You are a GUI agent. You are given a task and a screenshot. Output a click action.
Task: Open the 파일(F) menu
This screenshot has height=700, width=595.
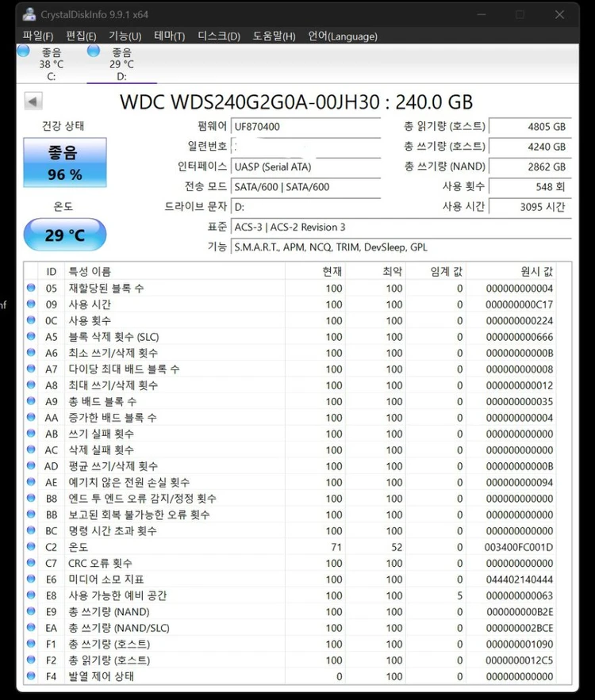coord(37,36)
